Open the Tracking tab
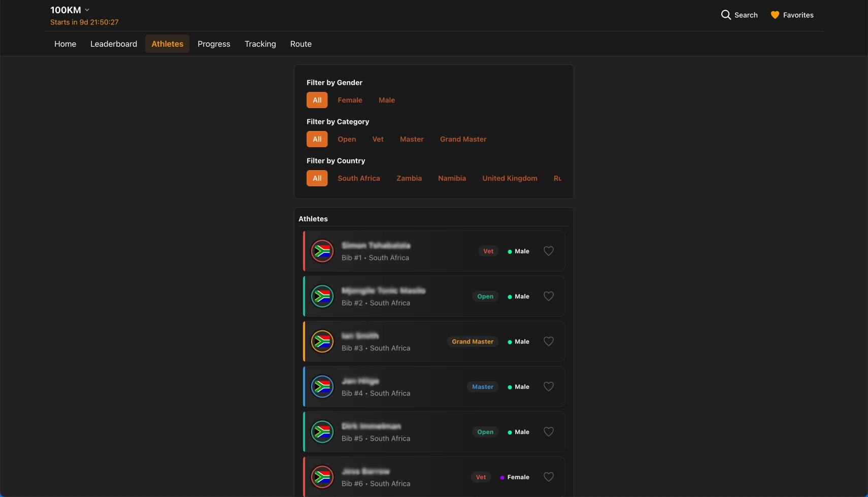This screenshot has height=497, width=868. tap(260, 44)
